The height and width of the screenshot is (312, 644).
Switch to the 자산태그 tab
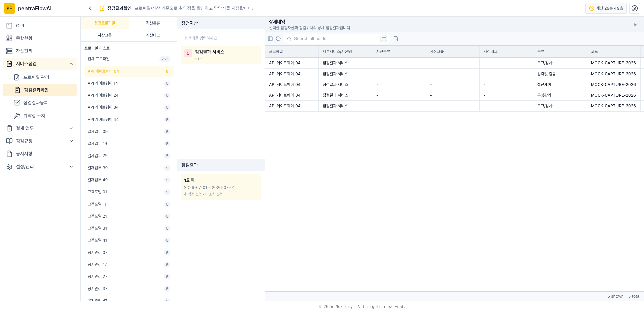coord(153,35)
